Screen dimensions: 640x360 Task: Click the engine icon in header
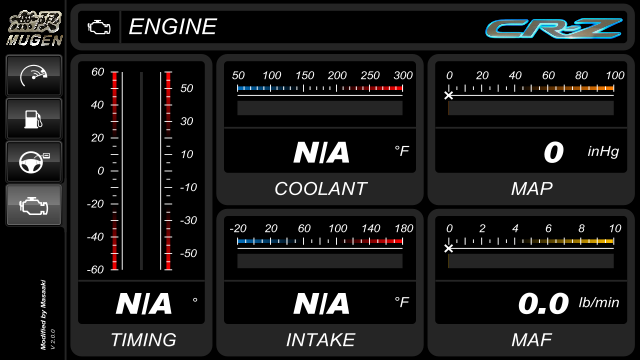point(99,27)
